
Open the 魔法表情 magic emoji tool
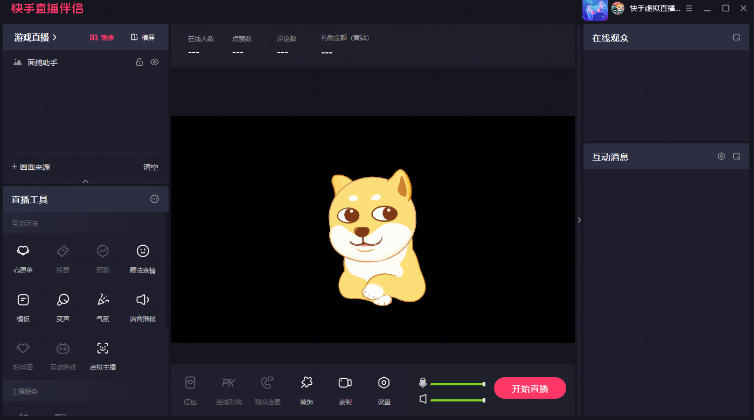[x=144, y=255]
